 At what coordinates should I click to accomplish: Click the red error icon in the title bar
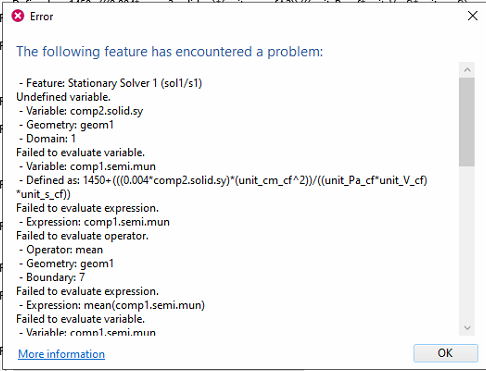pyautogui.click(x=18, y=16)
